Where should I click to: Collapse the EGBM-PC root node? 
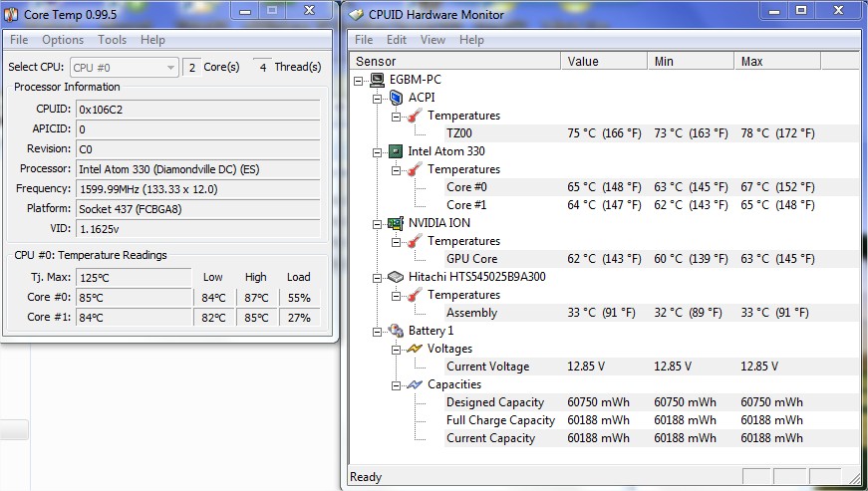coord(359,81)
